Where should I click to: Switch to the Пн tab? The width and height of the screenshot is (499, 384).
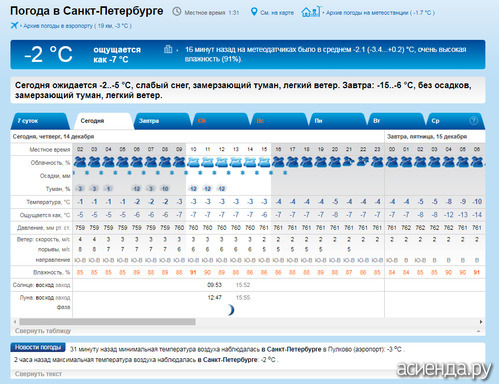pos(337,121)
